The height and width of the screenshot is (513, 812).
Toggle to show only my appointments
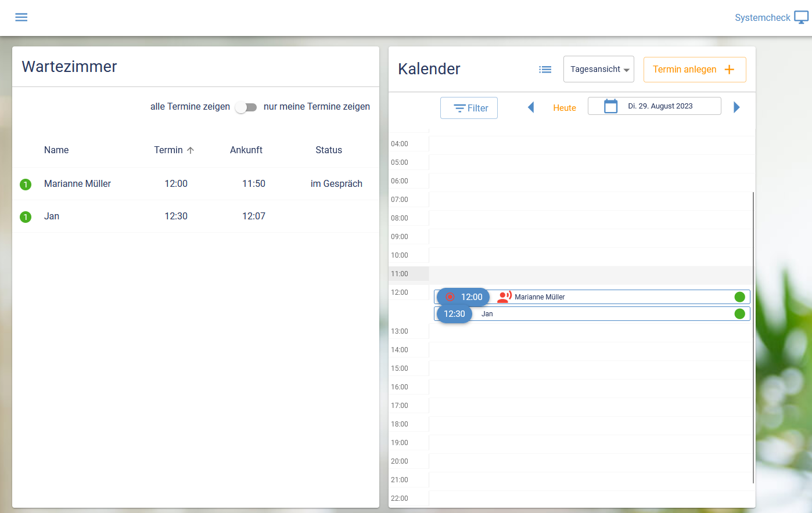[x=246, y=107]
